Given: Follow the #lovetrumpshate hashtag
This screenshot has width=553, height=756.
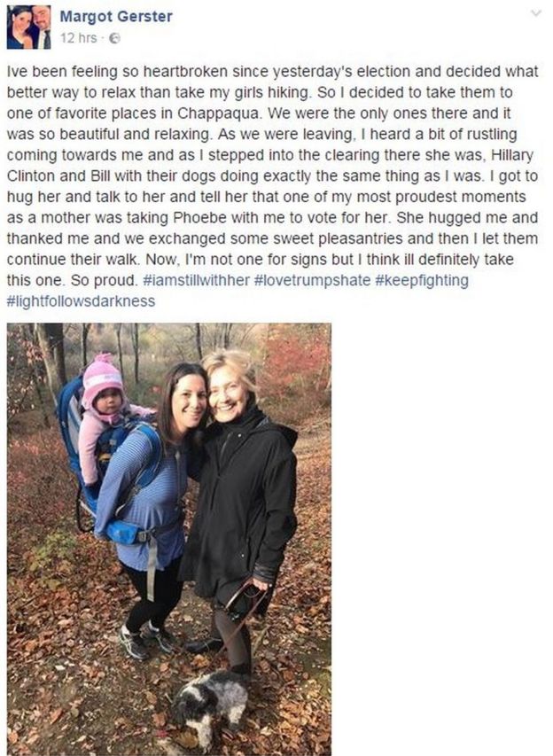Looking at the screenshot, I should (311, 280).
